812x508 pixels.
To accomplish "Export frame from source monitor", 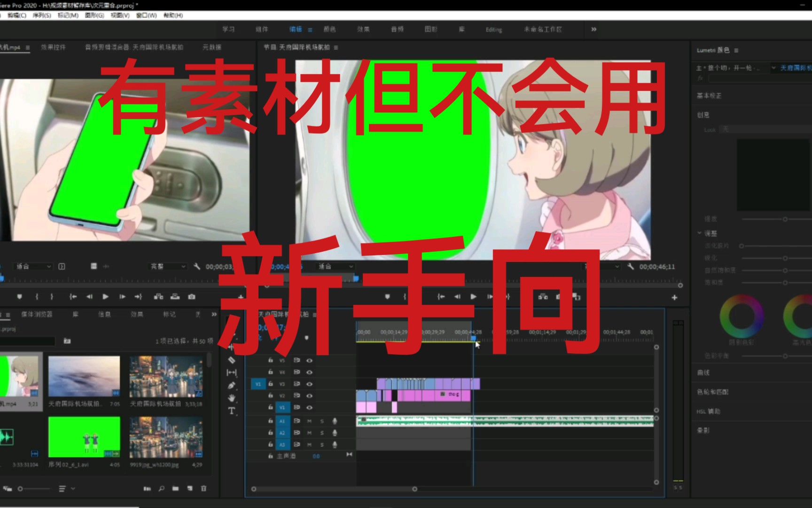I will (192, 297).
